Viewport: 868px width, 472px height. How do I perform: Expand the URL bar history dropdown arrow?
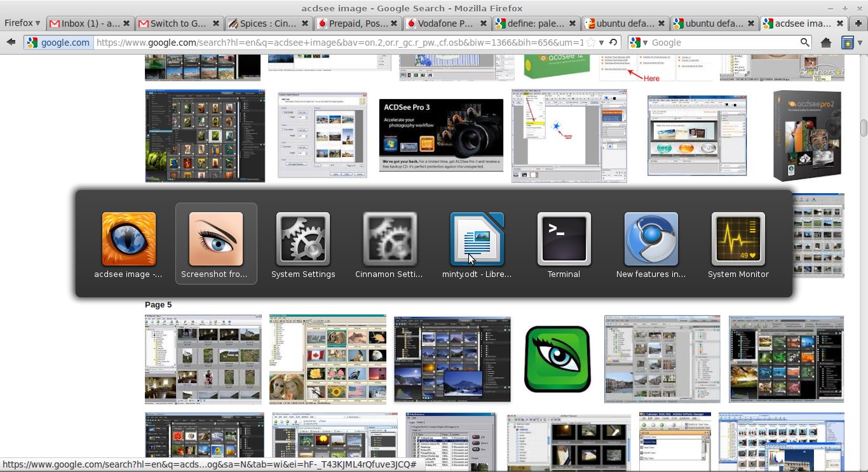(x=601, y=43)
